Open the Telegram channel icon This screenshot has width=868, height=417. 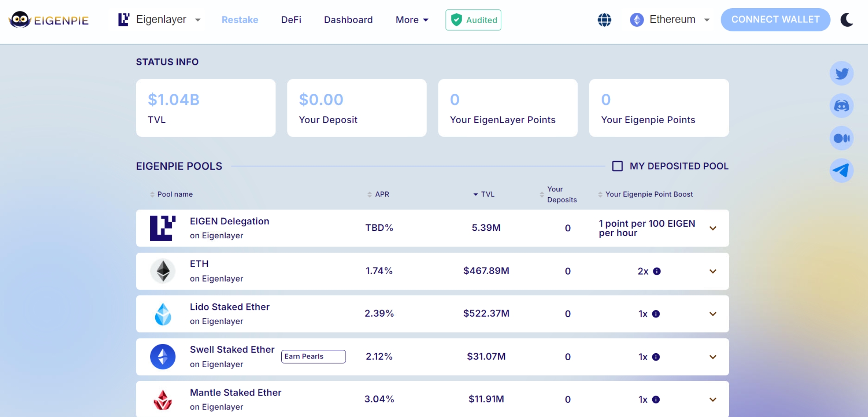point(842,170)
